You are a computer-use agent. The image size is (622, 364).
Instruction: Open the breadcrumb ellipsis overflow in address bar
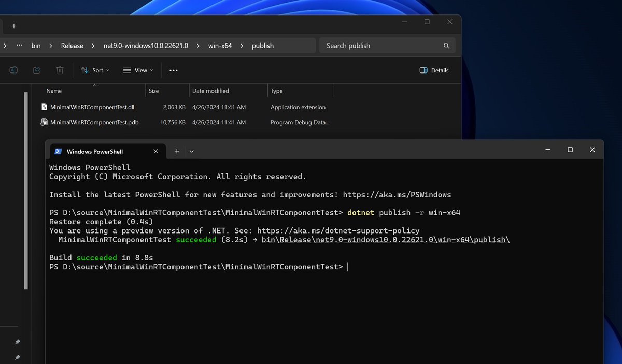tap(19, 46)
